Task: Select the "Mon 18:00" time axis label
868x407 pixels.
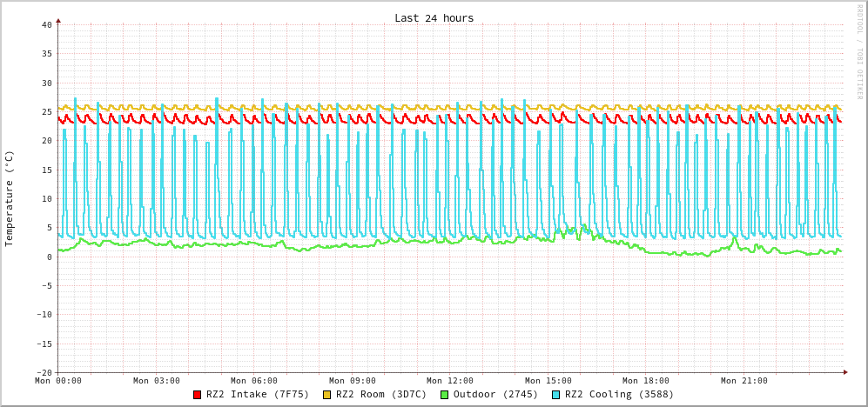Action: (x=646, y=381)
